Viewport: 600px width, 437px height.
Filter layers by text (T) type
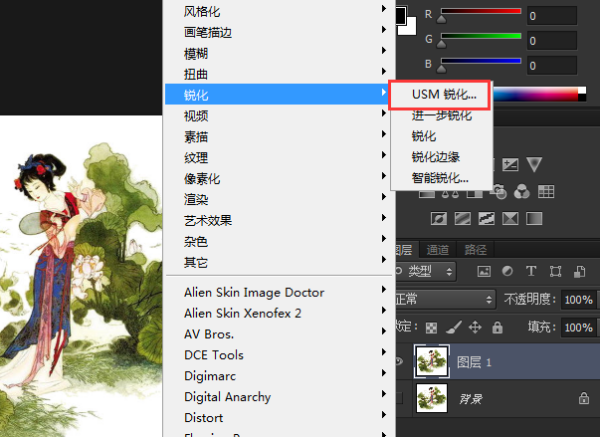point(531,271)
